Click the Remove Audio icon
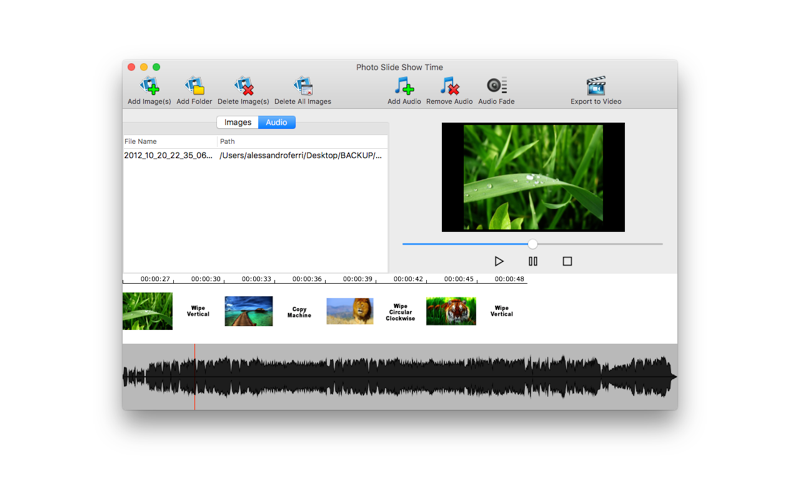The height and width of the screenshot is (500, 800). tap(449, 87)
